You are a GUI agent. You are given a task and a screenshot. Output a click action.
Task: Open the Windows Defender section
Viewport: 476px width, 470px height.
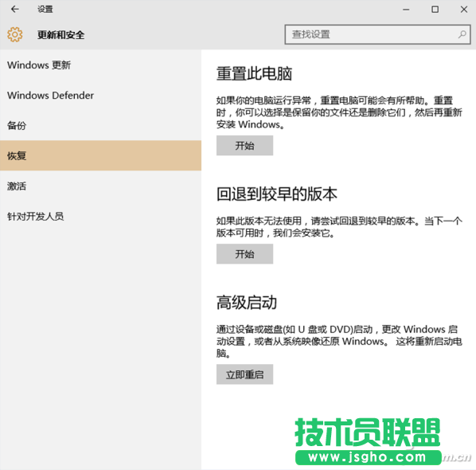coord(100,96)
